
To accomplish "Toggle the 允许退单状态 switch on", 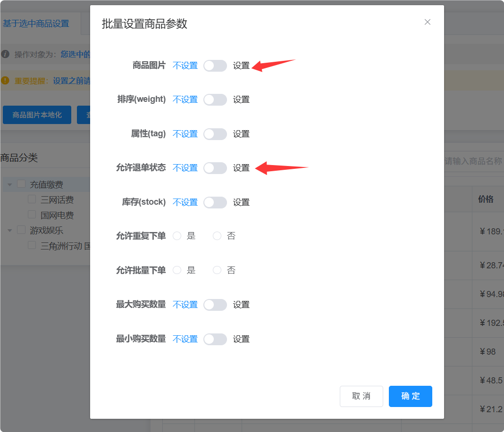I will pos(215,168).
